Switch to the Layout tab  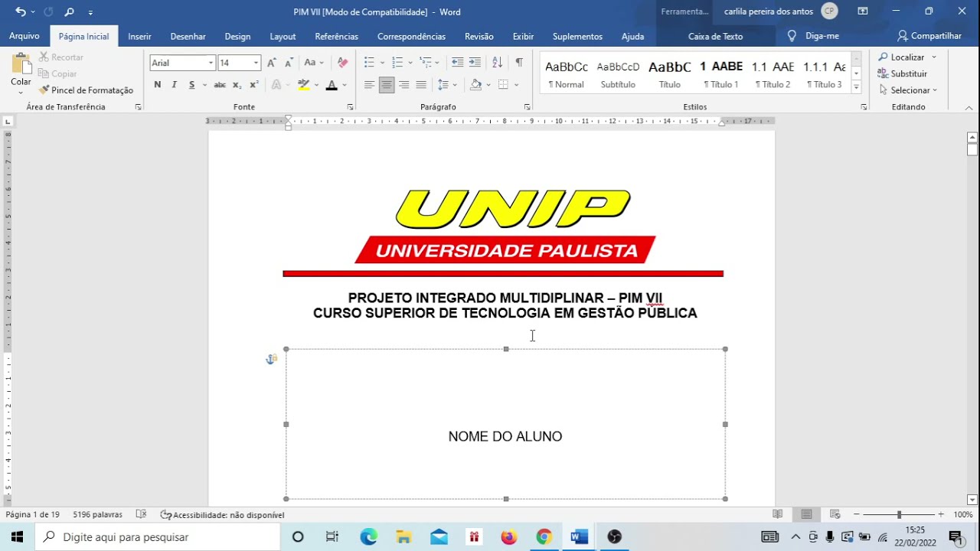tap(283, 36)
